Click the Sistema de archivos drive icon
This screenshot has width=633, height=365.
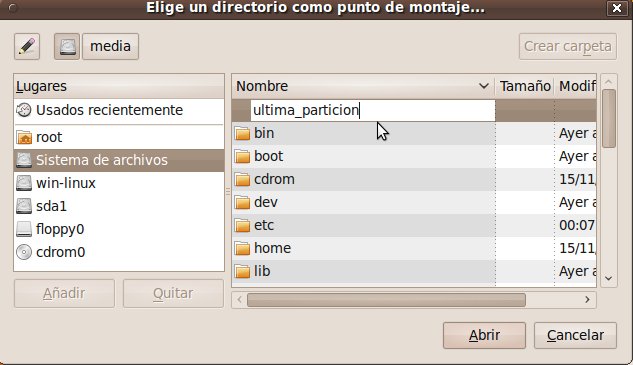(x=24, y=160)
